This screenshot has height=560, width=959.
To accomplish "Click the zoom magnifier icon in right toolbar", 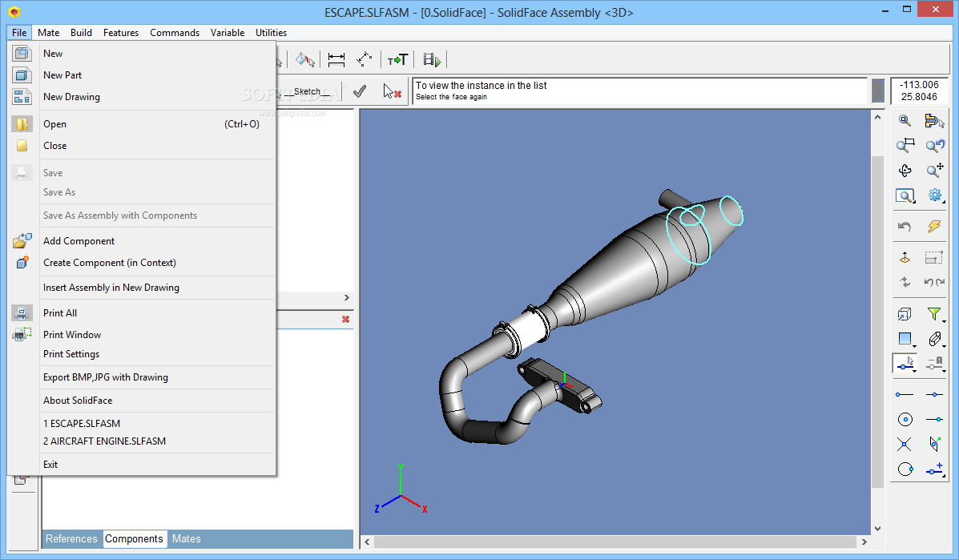I will pyautogui.click(x=905, y=120).
